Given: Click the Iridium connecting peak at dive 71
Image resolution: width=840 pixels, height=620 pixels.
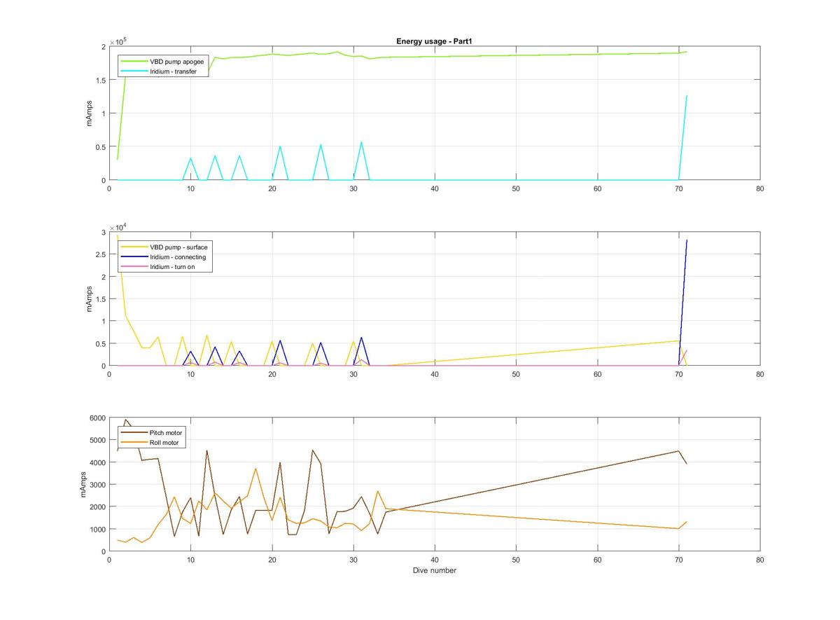Looking at the screenshot, I should click(687, 240).
